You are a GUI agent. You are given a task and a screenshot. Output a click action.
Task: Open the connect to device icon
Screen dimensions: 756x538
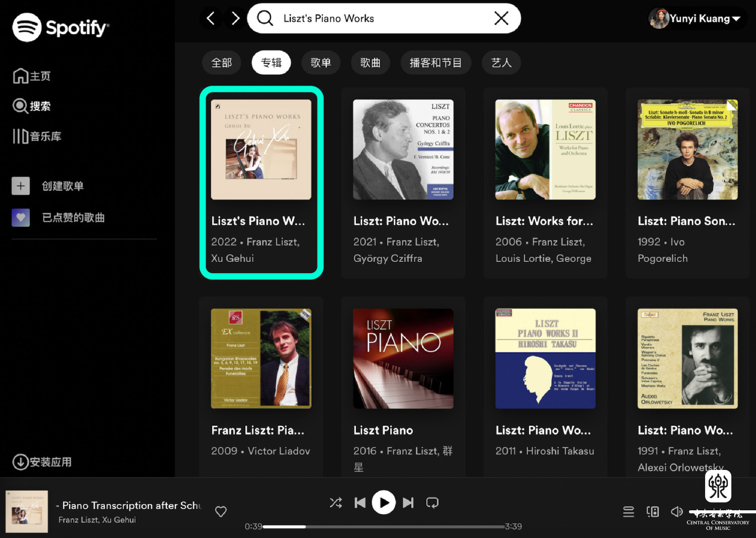(x=653, y=512)
